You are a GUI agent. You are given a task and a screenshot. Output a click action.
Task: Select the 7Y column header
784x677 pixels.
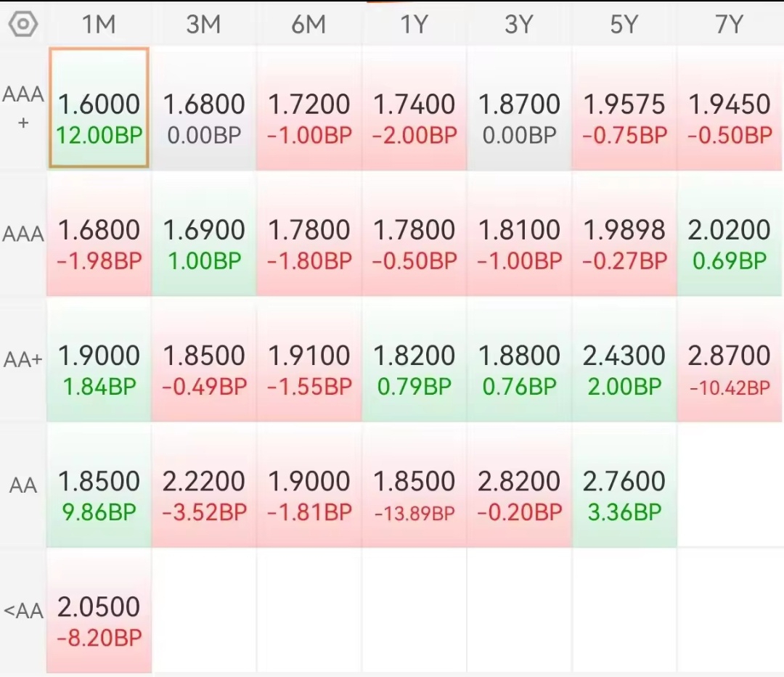coord(729,25)
